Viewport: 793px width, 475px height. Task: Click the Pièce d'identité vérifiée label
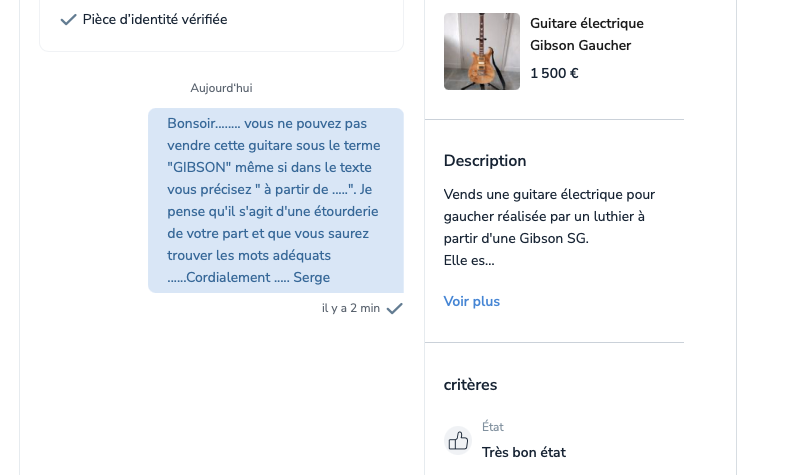pyautogui.click(x=155, y=20)
